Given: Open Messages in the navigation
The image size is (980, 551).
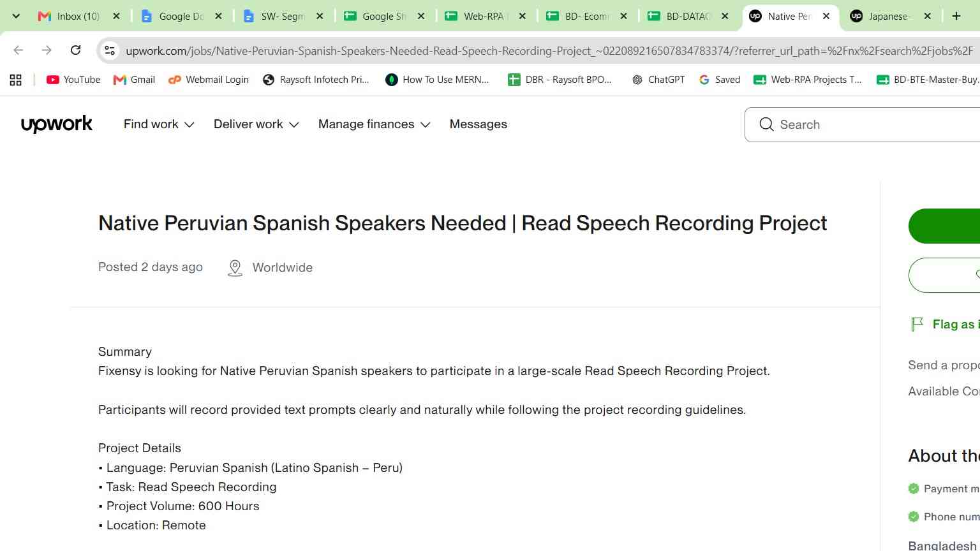Looking at the screenshot, I should click(x=479, y=124).
